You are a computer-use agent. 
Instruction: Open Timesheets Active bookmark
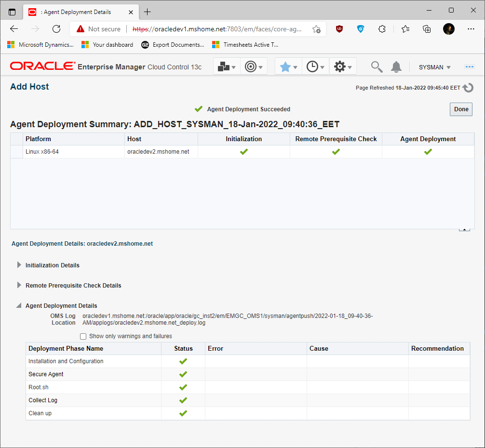(245, 45)
